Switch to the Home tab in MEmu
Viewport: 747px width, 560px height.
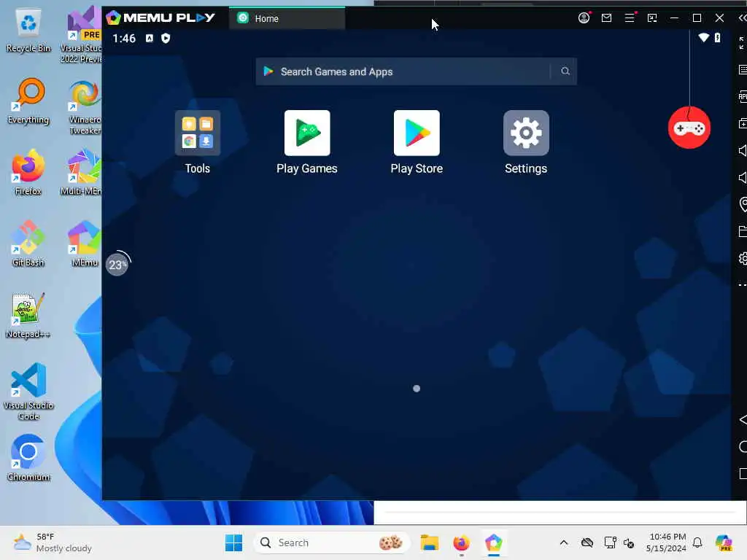(x=287, y=18)
